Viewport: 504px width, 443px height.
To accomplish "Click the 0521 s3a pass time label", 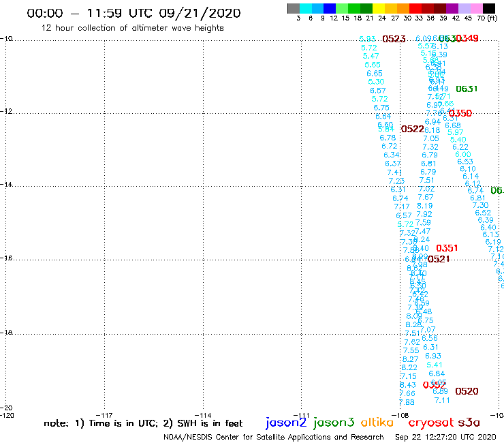I will 439,259.
